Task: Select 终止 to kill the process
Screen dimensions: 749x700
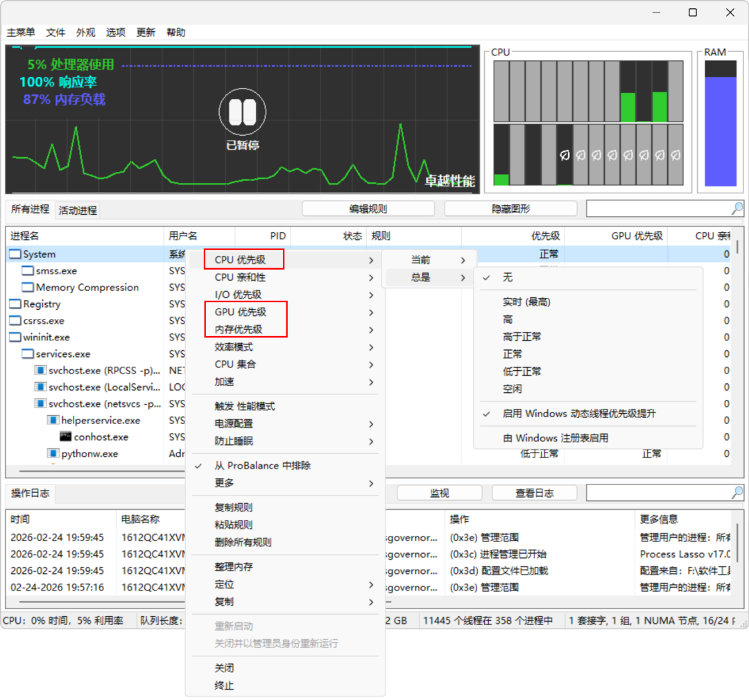Action: (x=285, y=685)
